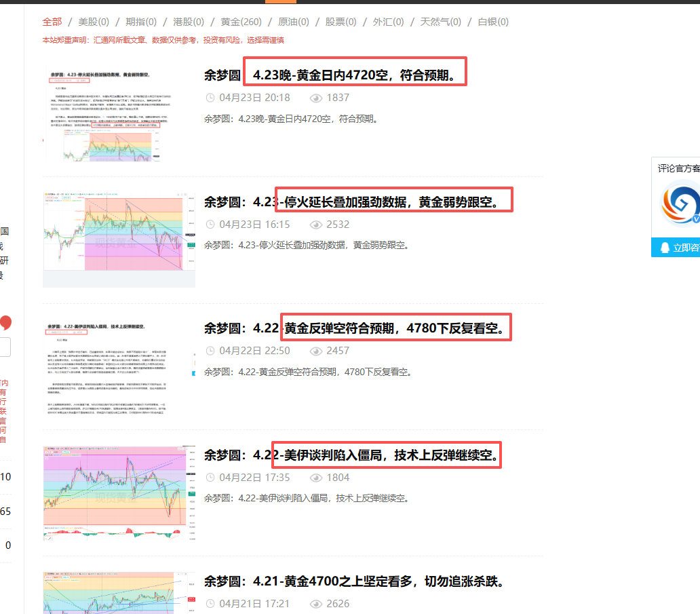The image size is (700, 614).
Task: Open the 天然气(0) category
Action: click(441, 22)
